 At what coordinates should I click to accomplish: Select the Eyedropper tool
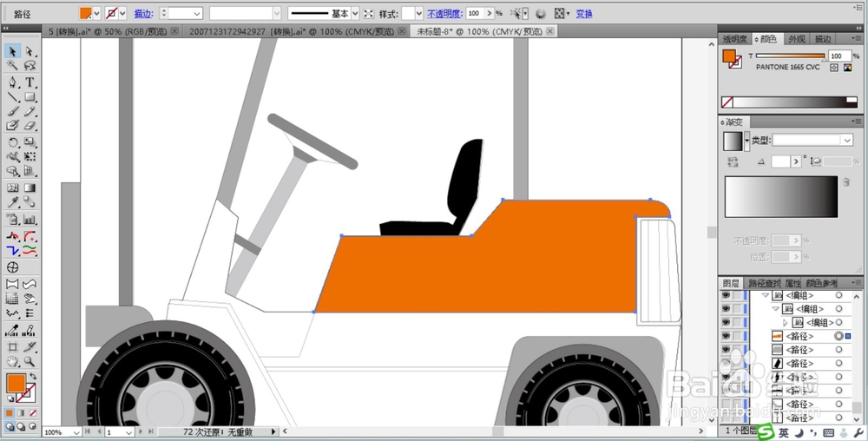click(x=12, y=202)
